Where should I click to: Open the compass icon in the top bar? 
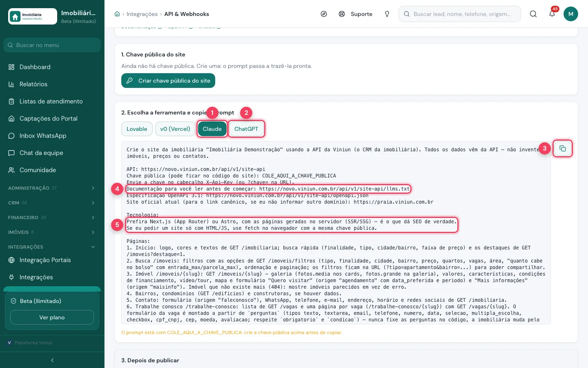(x=324, y=14)
